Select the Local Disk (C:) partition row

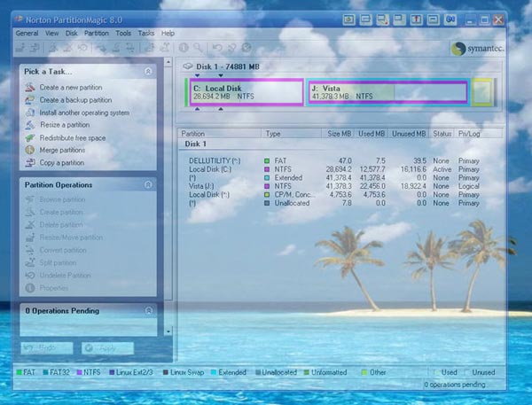click(334, 169)
